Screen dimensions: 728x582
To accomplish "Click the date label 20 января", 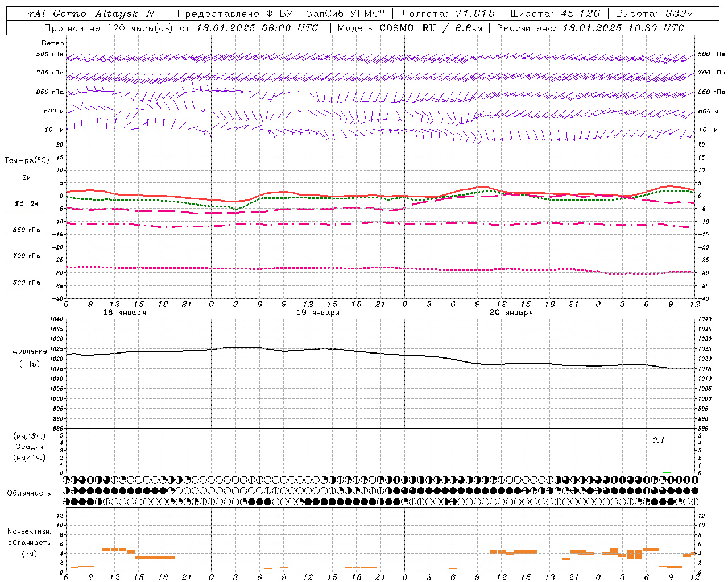I will tap(511, 313).
